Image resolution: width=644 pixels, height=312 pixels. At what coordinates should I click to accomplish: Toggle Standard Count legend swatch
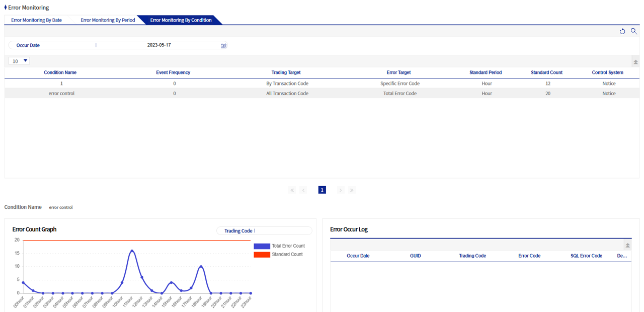coord(262,255)
